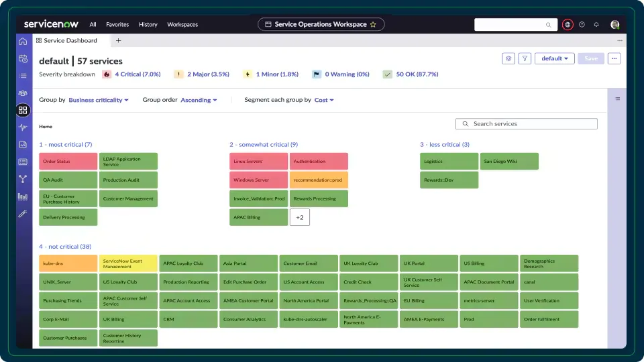This screenshot has height=362, width=644.
Task: Open the pencil edit sidebar icon
Action: tap(23, 214)
